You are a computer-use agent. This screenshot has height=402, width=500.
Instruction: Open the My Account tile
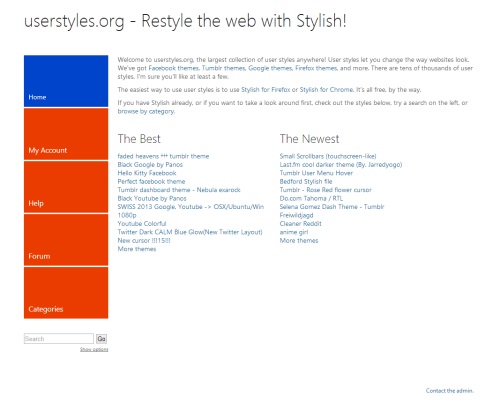click(66, 134)
